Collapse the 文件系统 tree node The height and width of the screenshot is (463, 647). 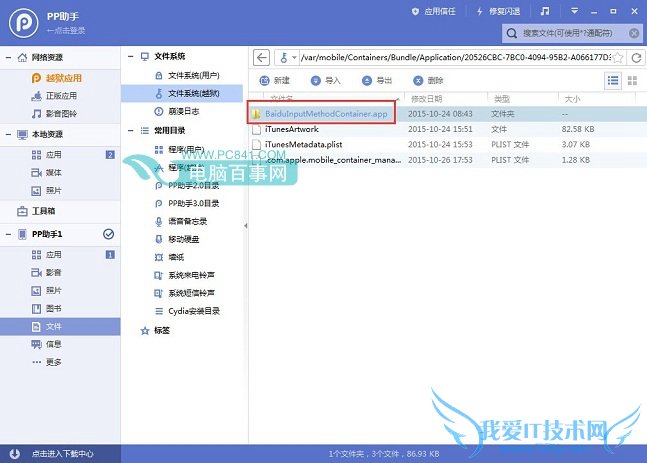point(131,57)
